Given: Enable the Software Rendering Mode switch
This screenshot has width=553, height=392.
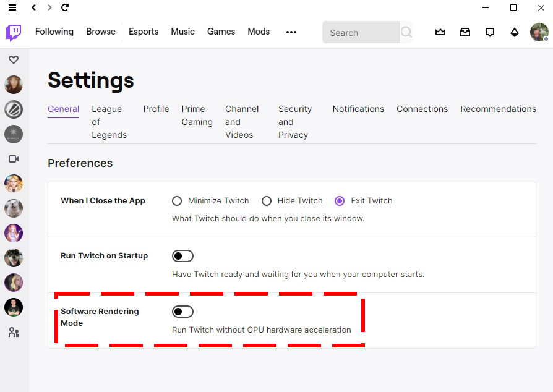Looking at the screenshot, I should point(182,312).
